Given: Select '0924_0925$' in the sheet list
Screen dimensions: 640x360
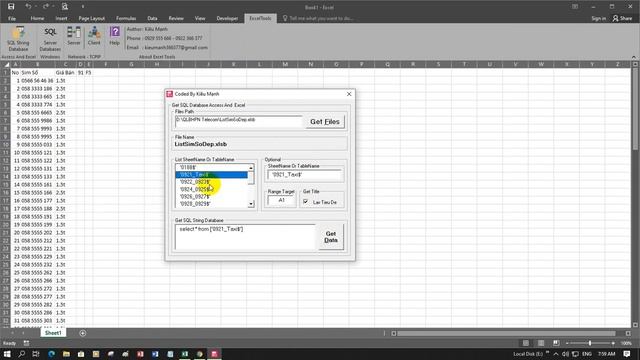Looking at the screenshot, I should (211, 189).
